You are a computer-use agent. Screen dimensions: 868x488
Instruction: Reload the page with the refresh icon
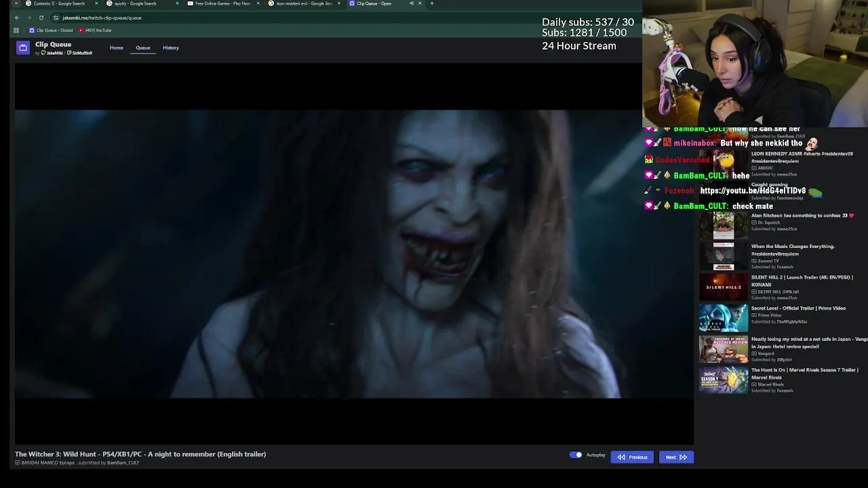41,18
